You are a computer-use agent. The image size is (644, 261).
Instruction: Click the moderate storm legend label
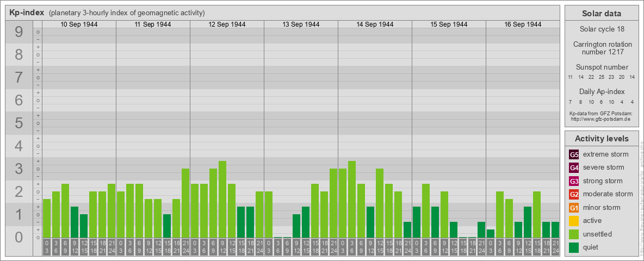click(608, 194)
